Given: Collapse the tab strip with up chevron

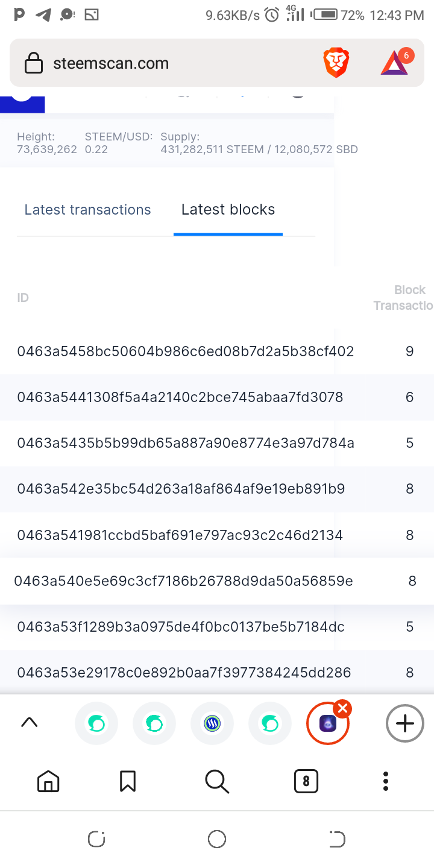Looking at the screenshot, I should click(30, 723).
